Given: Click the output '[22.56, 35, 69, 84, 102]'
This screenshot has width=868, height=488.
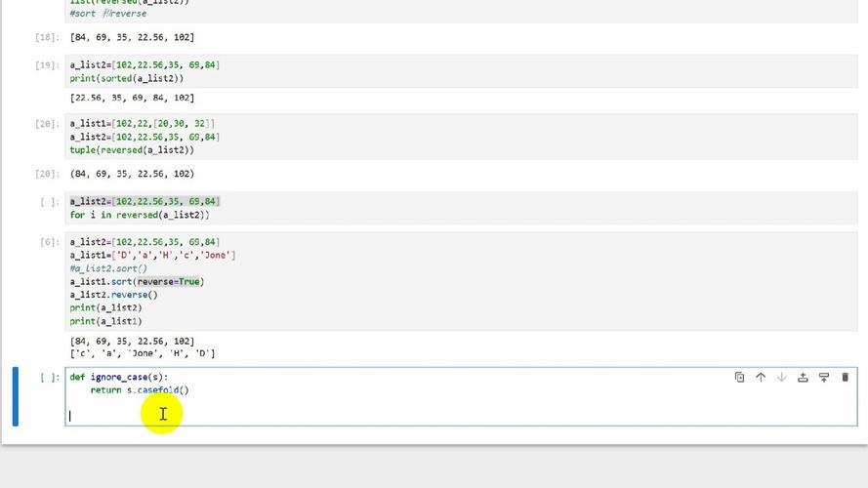Looking at the screenshot, I should [132, 98].
